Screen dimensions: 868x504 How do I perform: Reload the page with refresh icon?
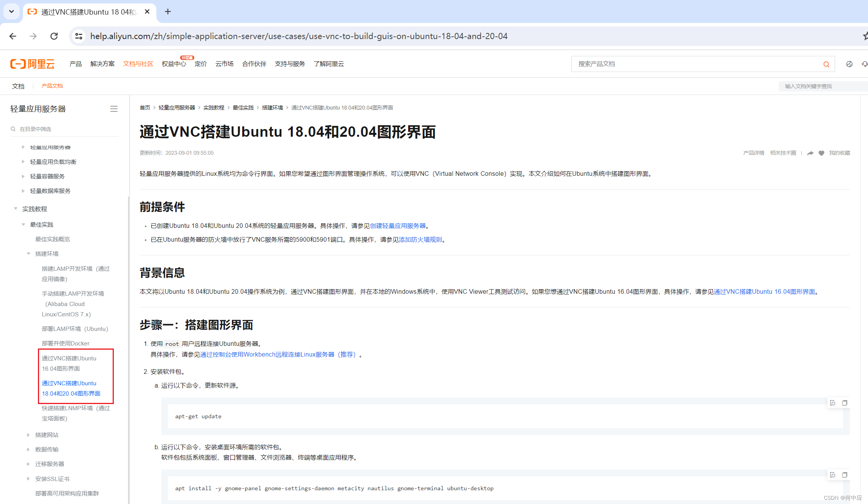pos(54,36)
